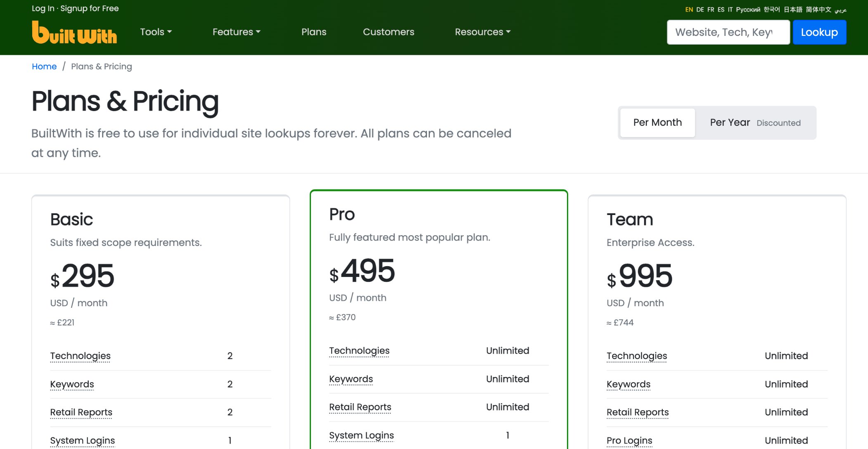Click Retail Reports label in Team plan
Viewport: 868px width, 449px height.
(x=638, y=412)
